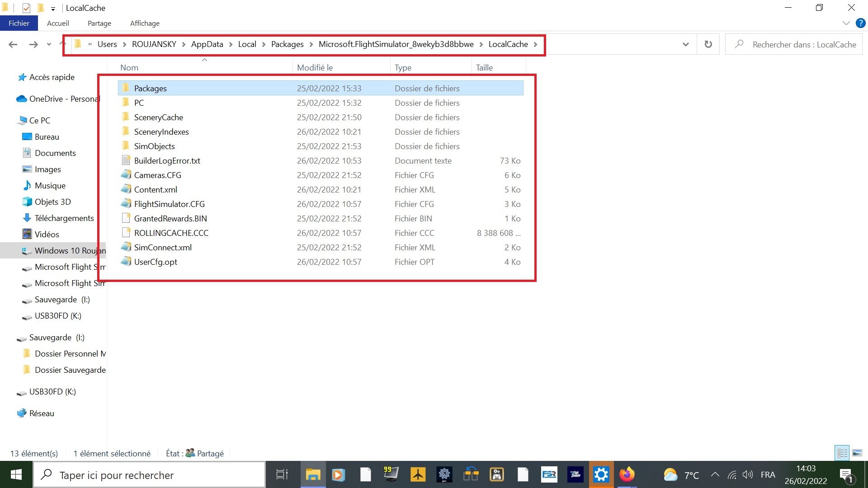Open Firefox from the taskbar
The image size is (868, 488).
tap(627, 474)
